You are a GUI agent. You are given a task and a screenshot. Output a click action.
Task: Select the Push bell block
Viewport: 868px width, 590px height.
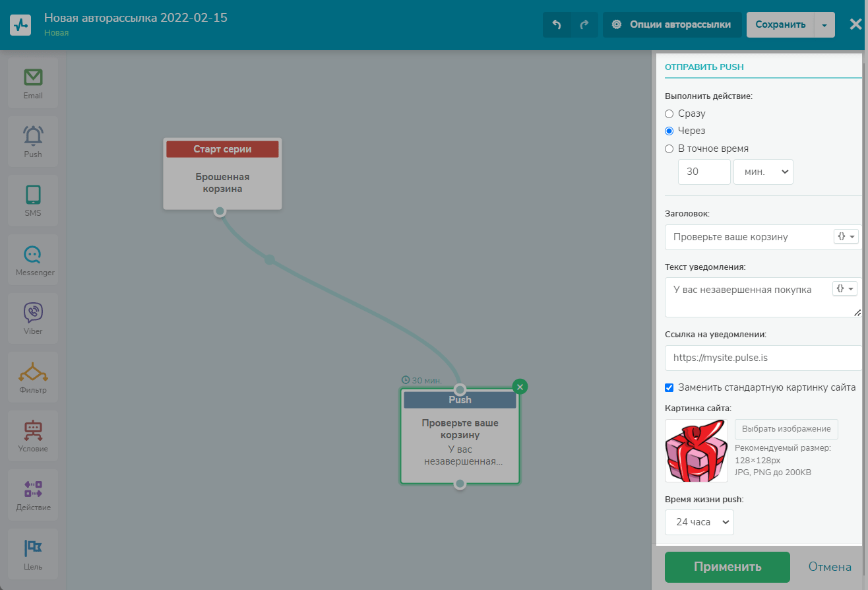(33, 142)
